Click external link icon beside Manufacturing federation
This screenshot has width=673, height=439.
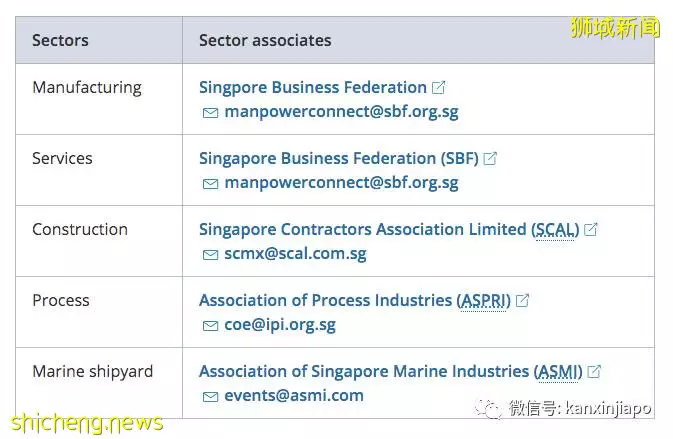(x=438, y=88)
